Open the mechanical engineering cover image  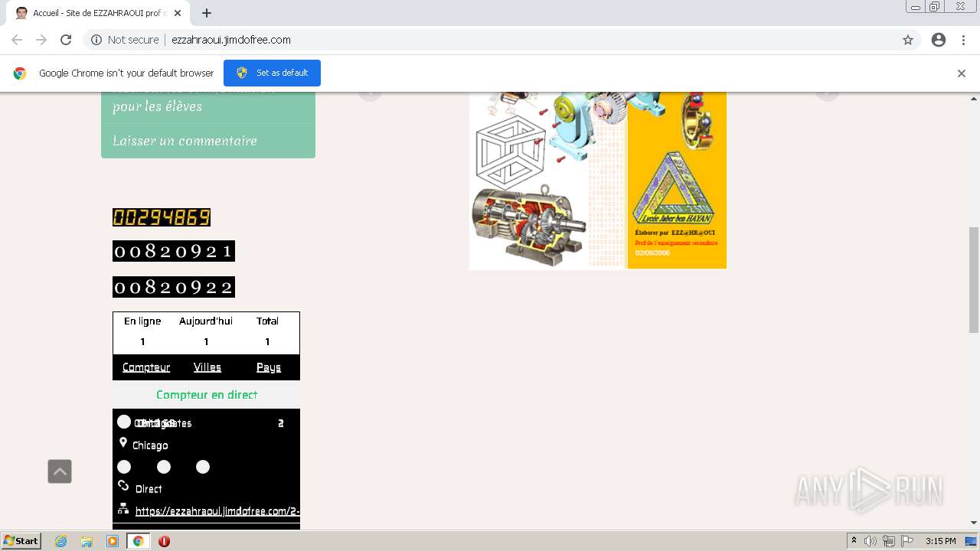[x=598, y=181]
